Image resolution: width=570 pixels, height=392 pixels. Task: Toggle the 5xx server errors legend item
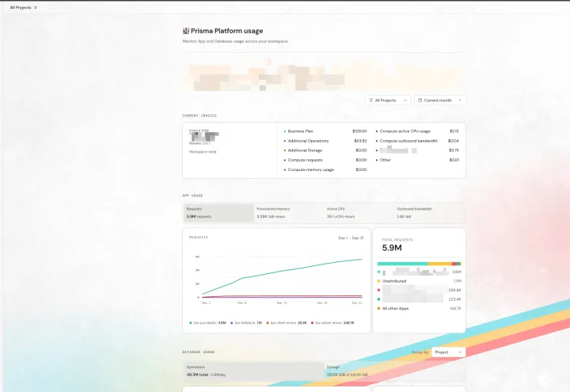(x=332, y=323)
